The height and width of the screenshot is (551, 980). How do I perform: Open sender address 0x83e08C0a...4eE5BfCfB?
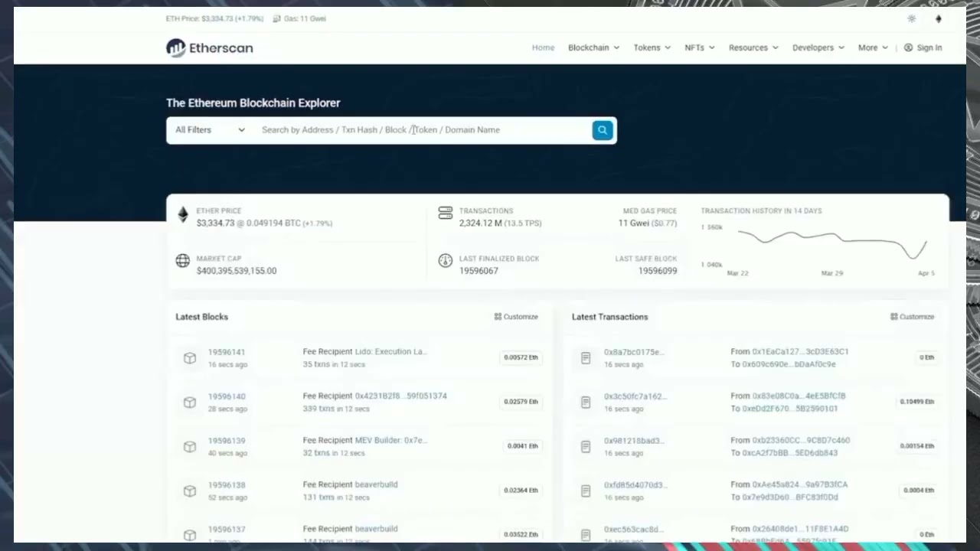[x=799, y=396]
